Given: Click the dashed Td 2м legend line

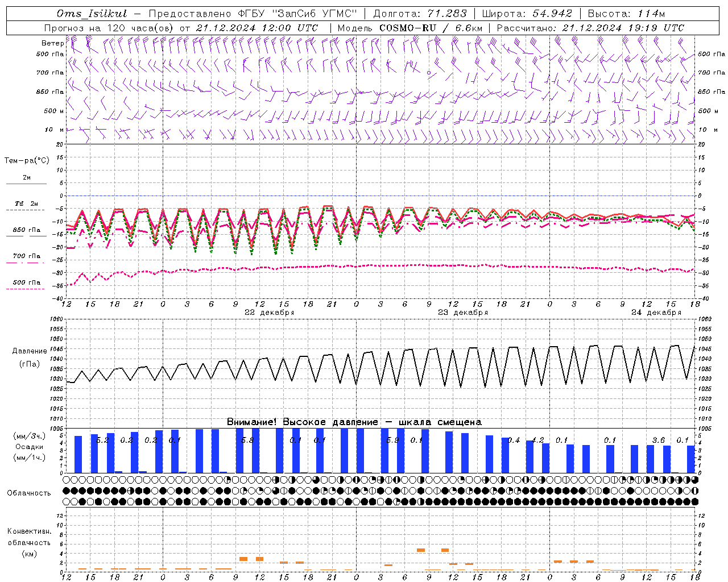Looking at the screenshot, I should 25,210.
